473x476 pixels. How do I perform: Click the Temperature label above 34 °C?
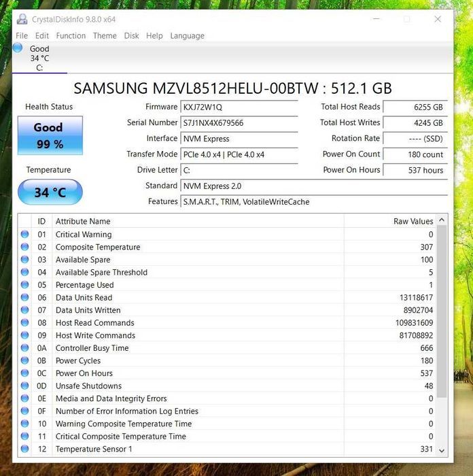click(48, 169)
